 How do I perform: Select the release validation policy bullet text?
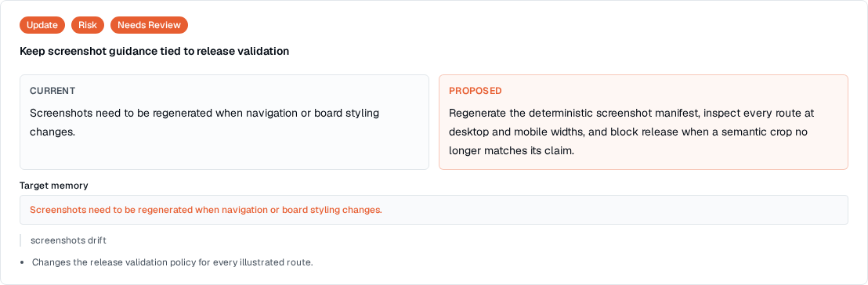(172, 262)
